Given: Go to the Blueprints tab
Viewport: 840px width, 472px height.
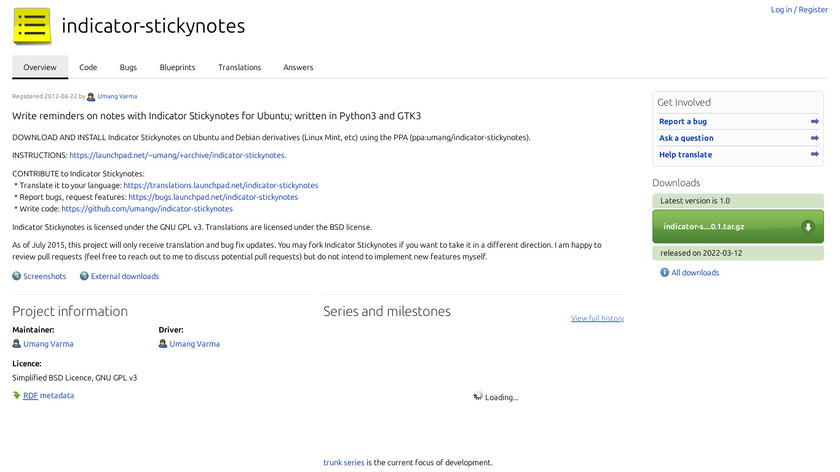Looking at the screenshot, I should (177, 67).
